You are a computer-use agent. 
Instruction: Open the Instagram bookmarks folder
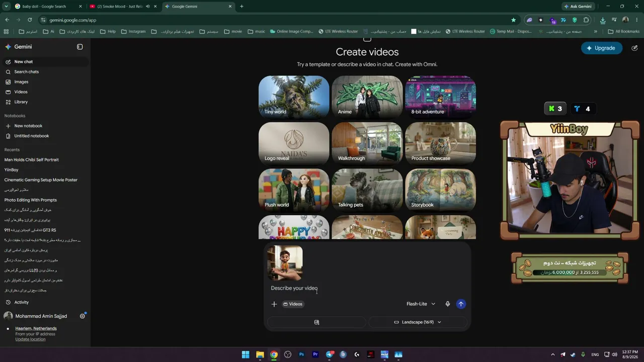click(x=133, y=31)
